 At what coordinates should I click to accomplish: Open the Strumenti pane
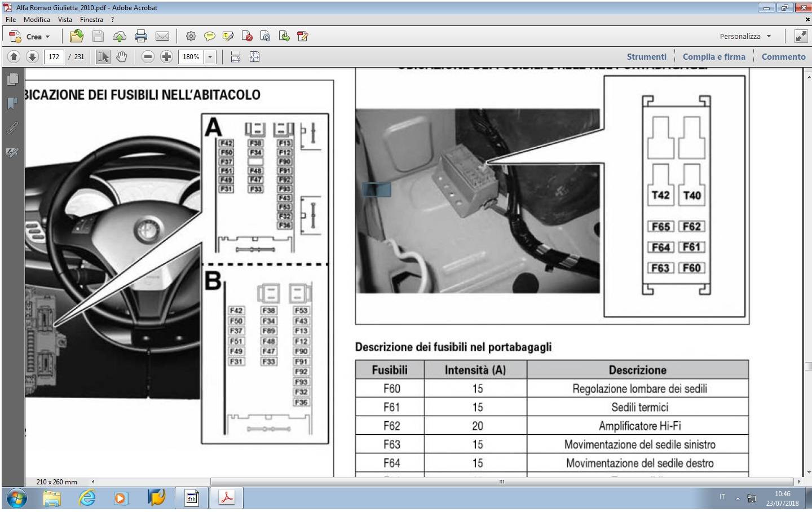[646, 57]
